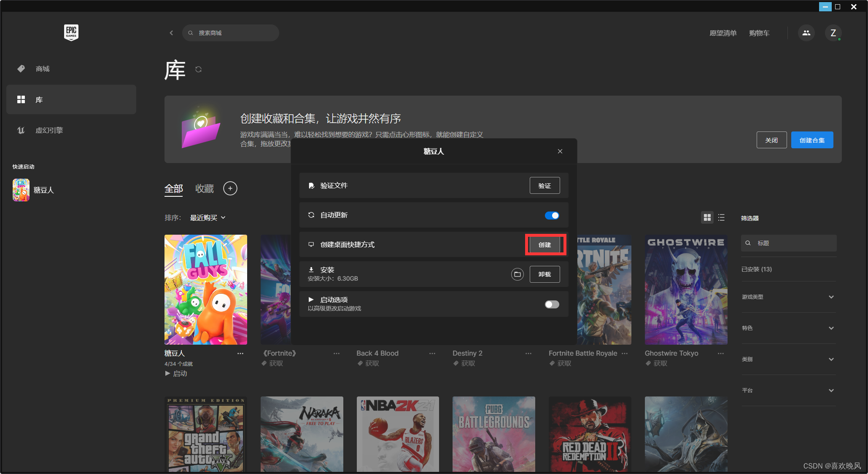
Task: Open more options for Destiny 2
Action: 528,353
